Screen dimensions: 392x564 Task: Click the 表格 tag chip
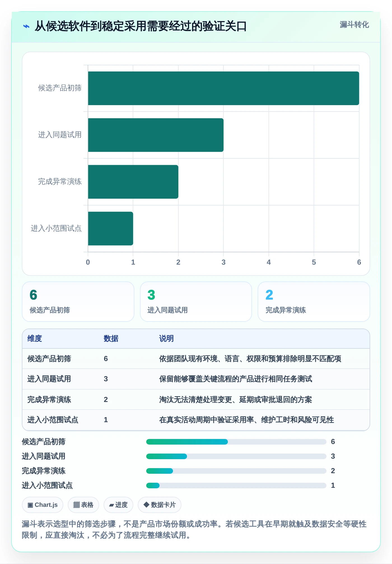coord(83,505)
